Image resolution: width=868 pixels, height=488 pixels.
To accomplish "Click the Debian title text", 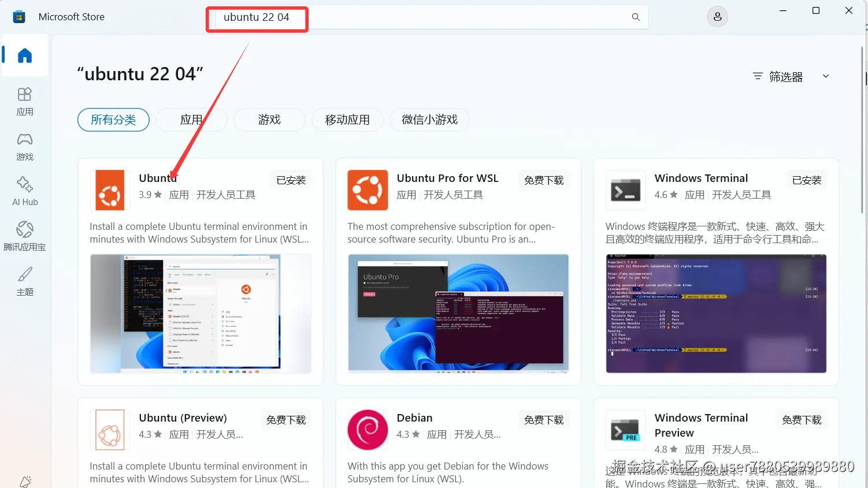I will point(414,418).
